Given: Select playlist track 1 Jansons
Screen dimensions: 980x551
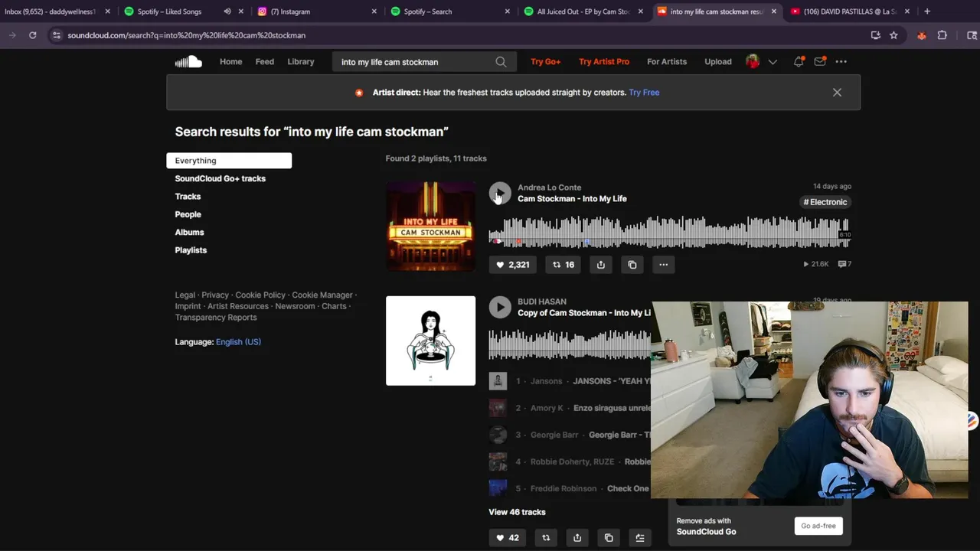Looking at the screenshot, I should [x=570, y=381].
